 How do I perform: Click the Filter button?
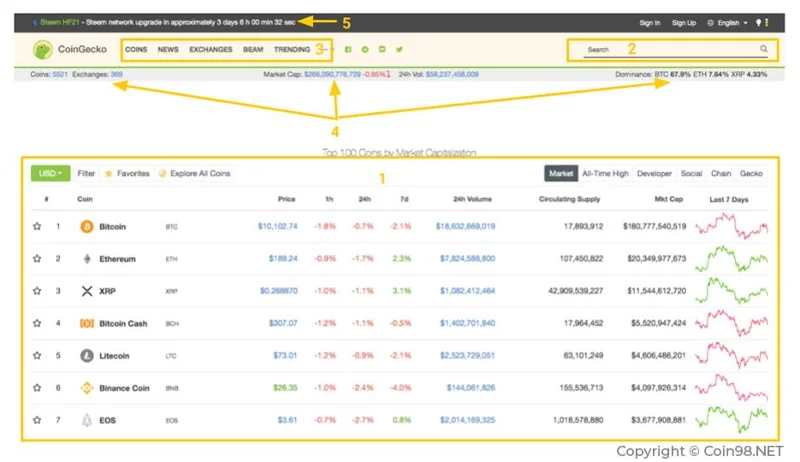coord(86,173)
